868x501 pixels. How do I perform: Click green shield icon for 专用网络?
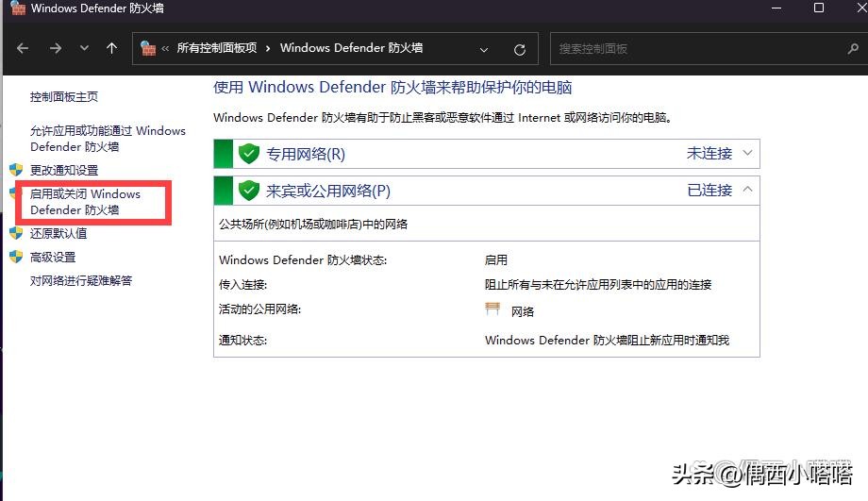[249, 154]
